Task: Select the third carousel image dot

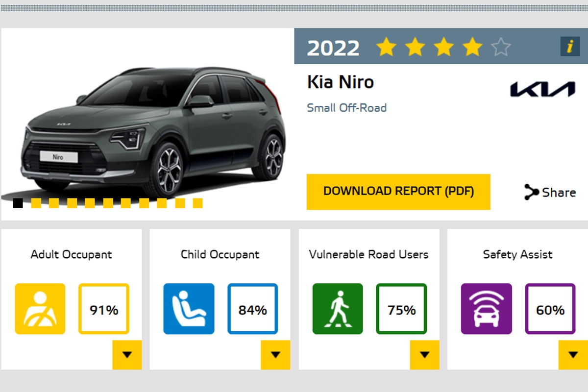Action: 54,203
